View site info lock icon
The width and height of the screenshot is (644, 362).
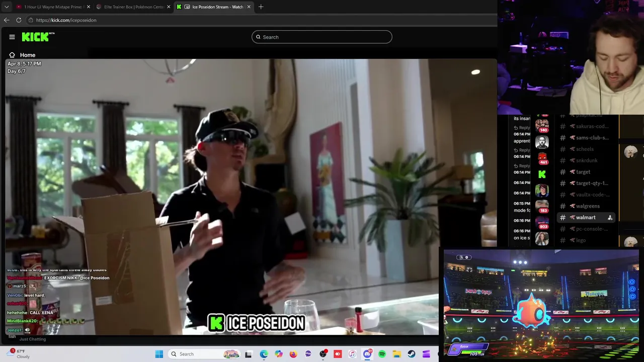point(31,20)
